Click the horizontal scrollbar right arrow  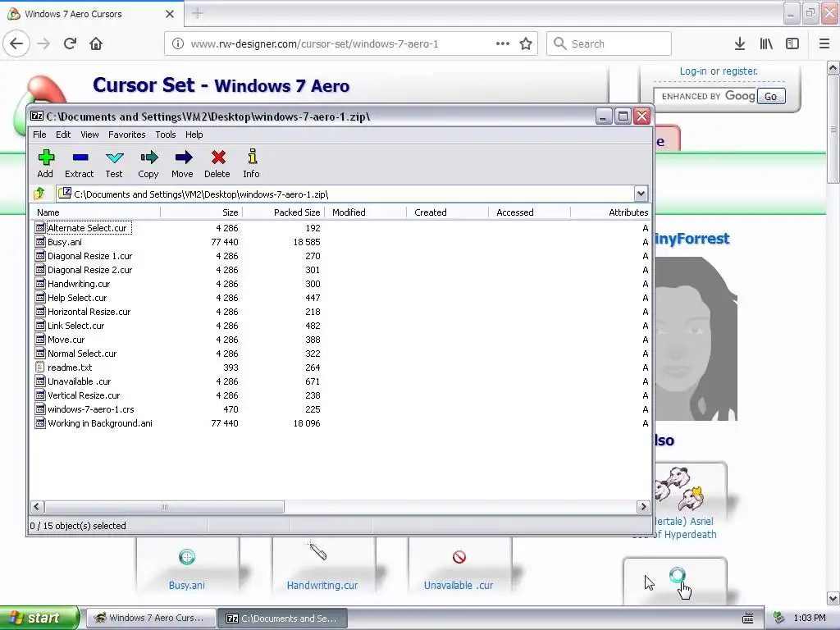643,506
